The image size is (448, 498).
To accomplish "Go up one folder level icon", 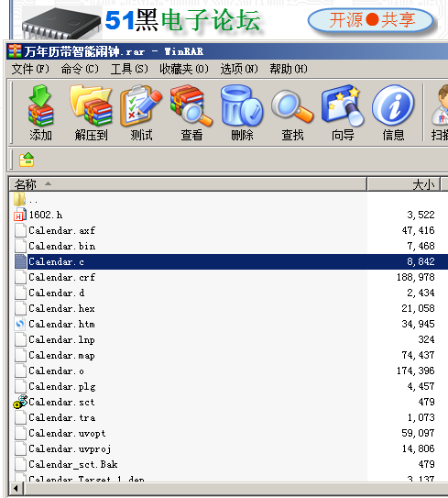I will pos(27,160).
